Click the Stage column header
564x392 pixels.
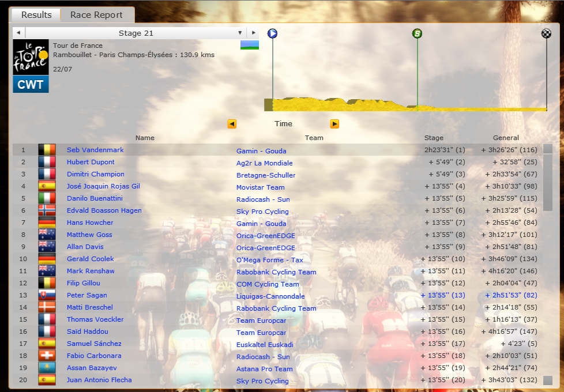434,138
